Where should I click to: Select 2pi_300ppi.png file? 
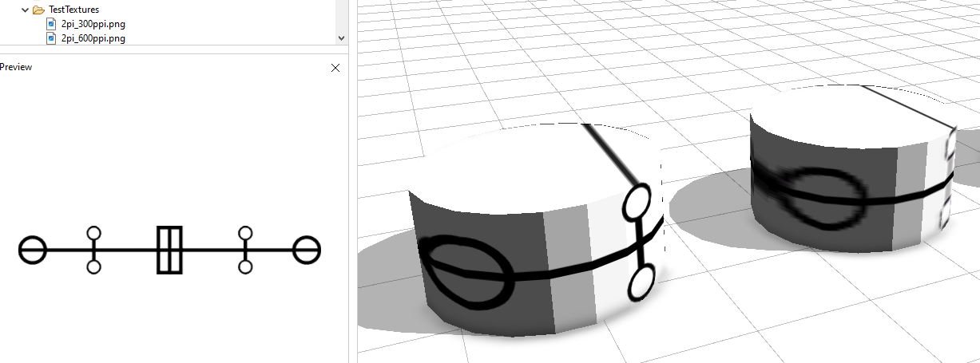tap(93, 24)
